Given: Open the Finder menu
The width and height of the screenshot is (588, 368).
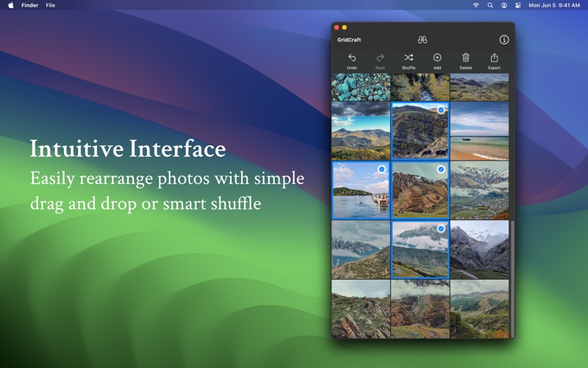Looking at the screenshot, I should pyautogui.click(x=29, y=5).
